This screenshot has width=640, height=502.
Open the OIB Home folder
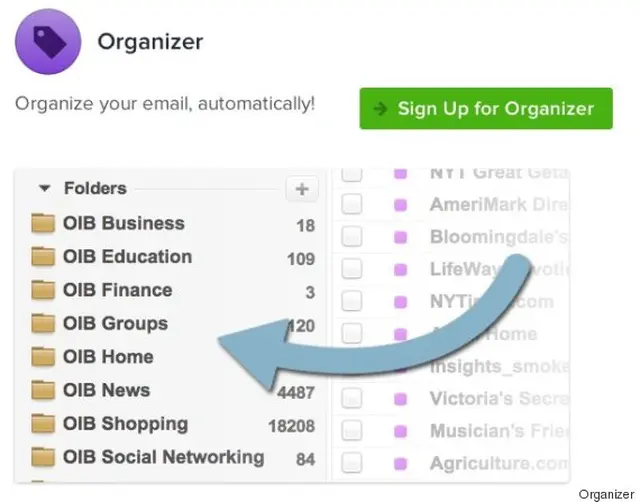click(x=108, y=357)
